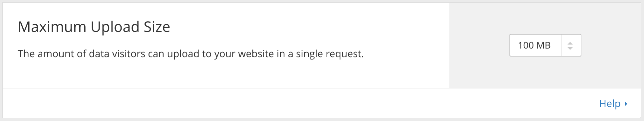Screen dimensions: 644x121
Task: Click the small up arrow in size selector
Action: 570,43
